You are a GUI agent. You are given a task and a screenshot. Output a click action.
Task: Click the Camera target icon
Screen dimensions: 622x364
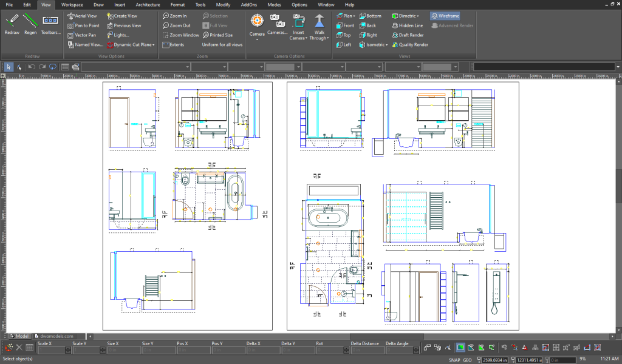point(257,21)
